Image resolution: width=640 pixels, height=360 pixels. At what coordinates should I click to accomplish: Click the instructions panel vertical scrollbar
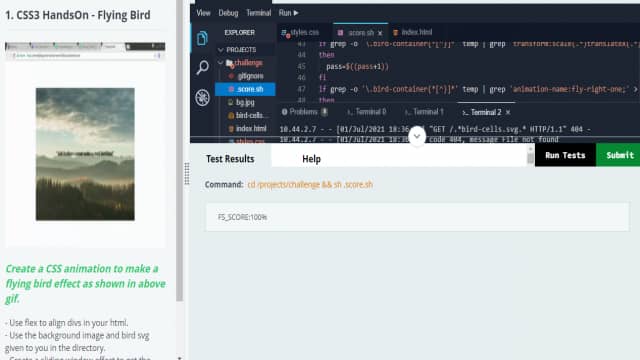[180, 151]
